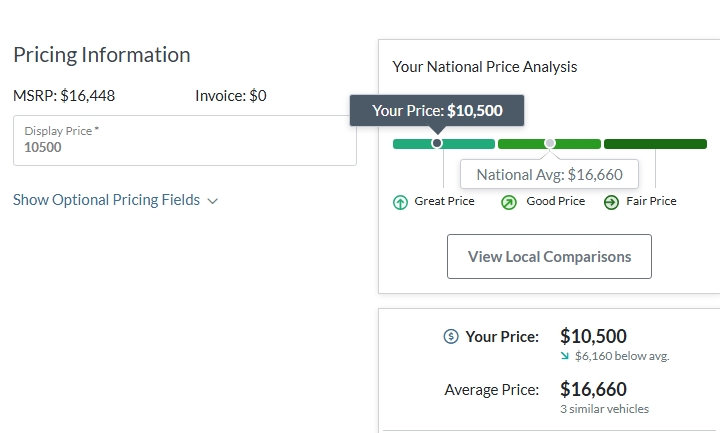The height and width of the screenshot is (433, 720).
Task: Click the Your Price $10,500 tooltip
Action: pos(437,110)
